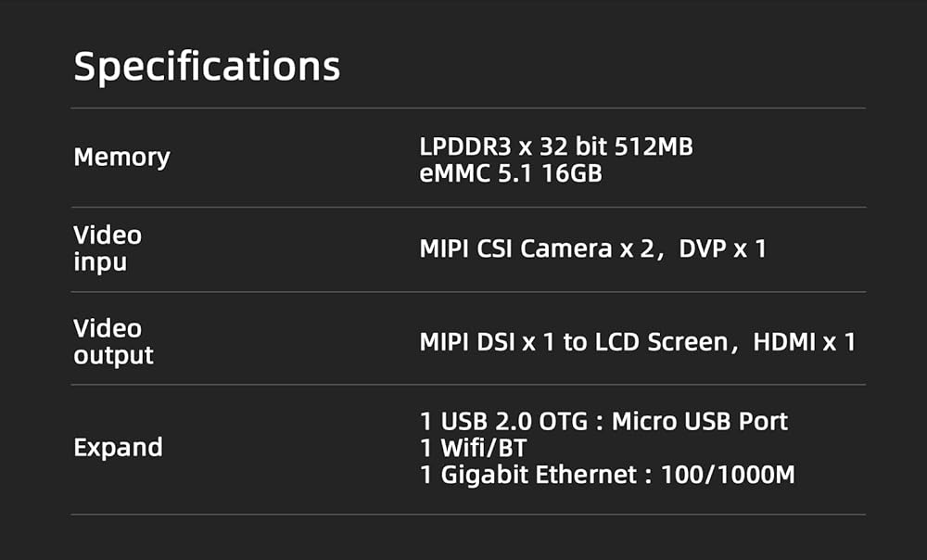Select the eMMC 5.1 text
927x560 pixels.
click(x=473, y=172)
